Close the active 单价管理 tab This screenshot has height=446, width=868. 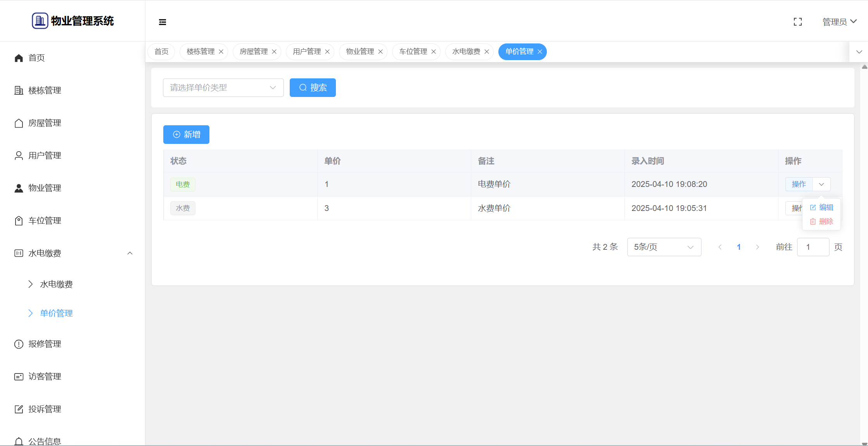tap(540, 52)
